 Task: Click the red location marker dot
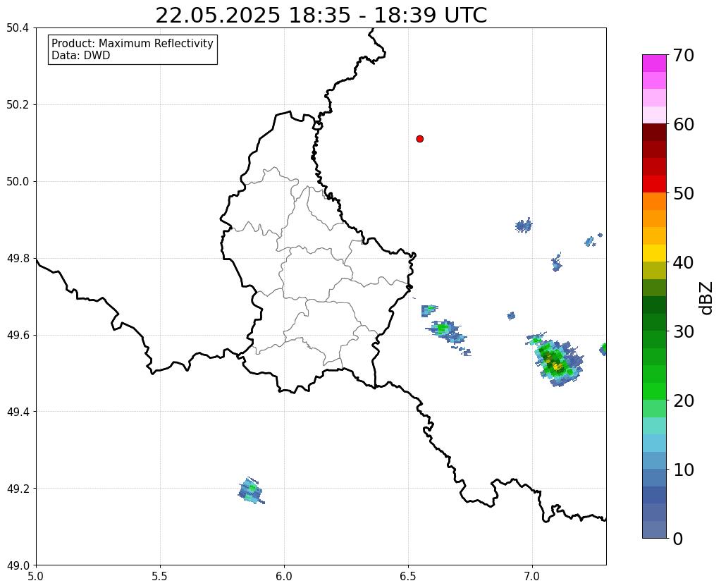(419, 138)
